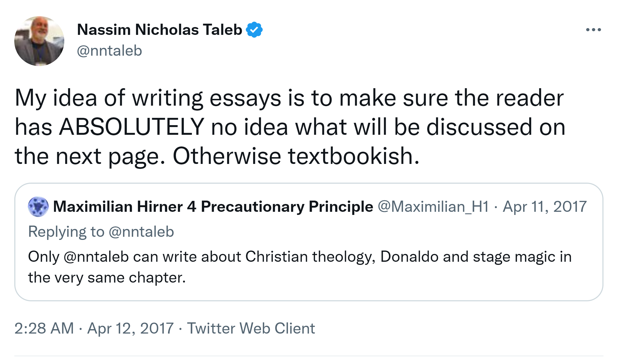The image size is (617, 364).
Task: Click @nntaleb in the Replying to line
Action: [x=141, y=232]
